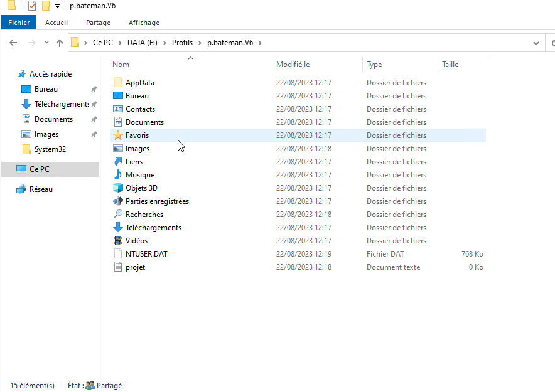Viewport: 555px width, 392px height.
Task: Open the quick access toolbar customize dropdown
Action: click(x=57, y=6)
